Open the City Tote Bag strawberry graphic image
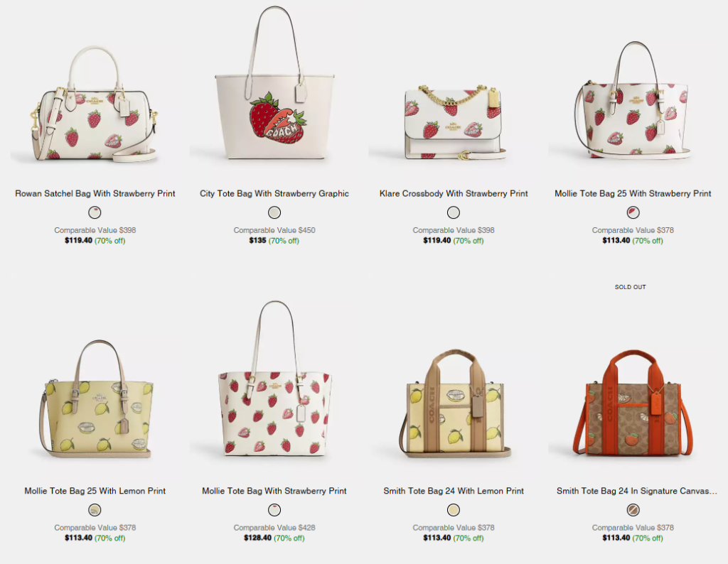The height and width of the screenshot is (564, 728). click(274, 84)
